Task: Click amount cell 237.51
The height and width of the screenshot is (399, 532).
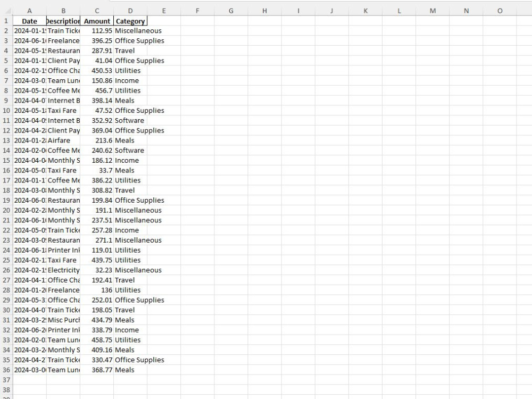Action: (x=97, y=220)
